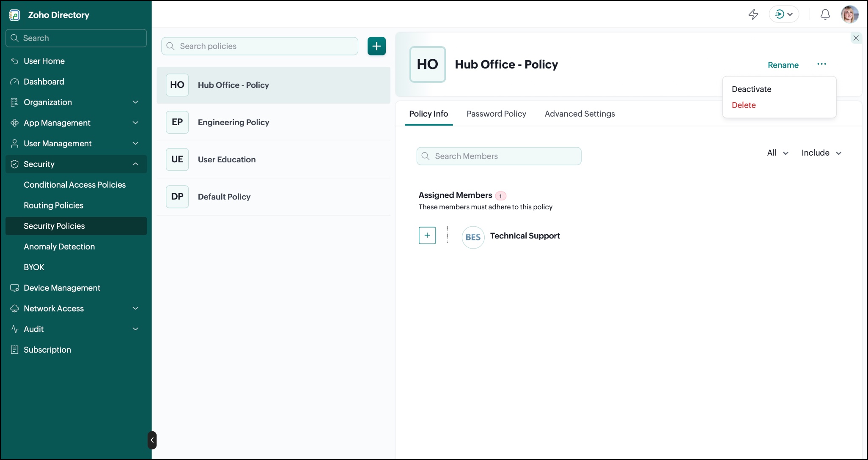The height and width of the screenshot is (460, 868).
Task: Open the three-dot more options menu
Action: (x=821, y=64)
